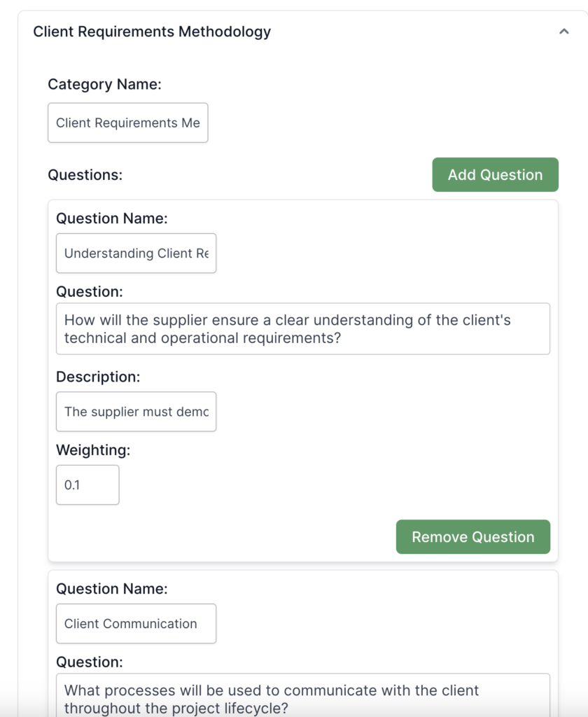
Task: Click the Question Name label above Understanding Client
Action: (x=112, y=218)
